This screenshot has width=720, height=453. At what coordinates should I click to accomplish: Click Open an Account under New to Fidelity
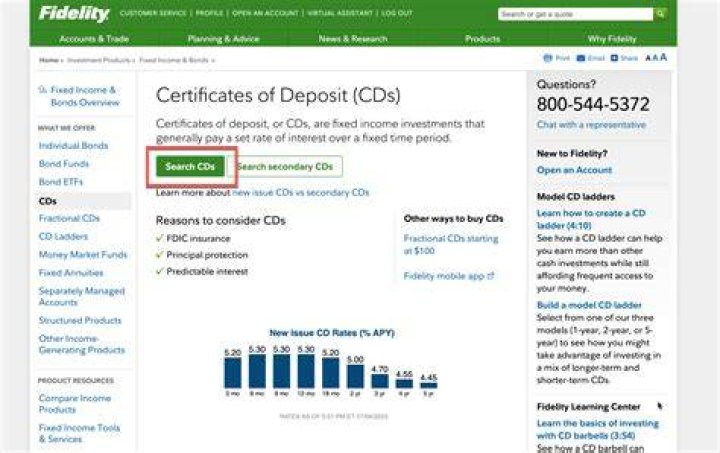click(x=574, y=170)
